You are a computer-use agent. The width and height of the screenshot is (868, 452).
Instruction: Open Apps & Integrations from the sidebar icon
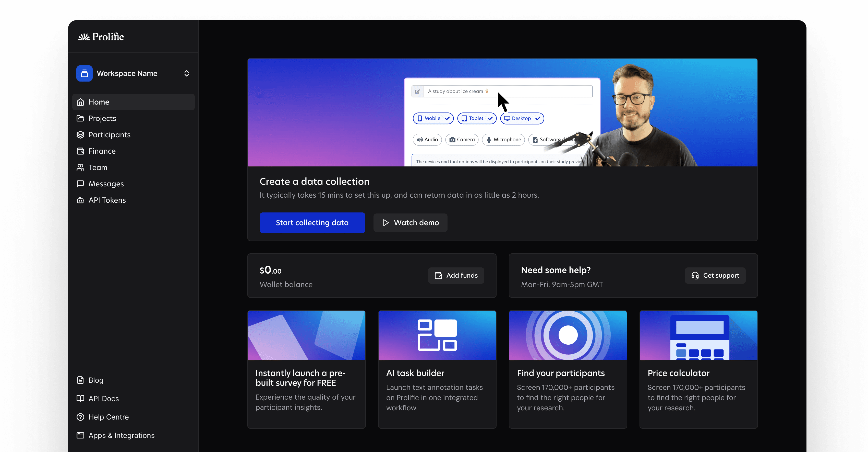(80, 435)
